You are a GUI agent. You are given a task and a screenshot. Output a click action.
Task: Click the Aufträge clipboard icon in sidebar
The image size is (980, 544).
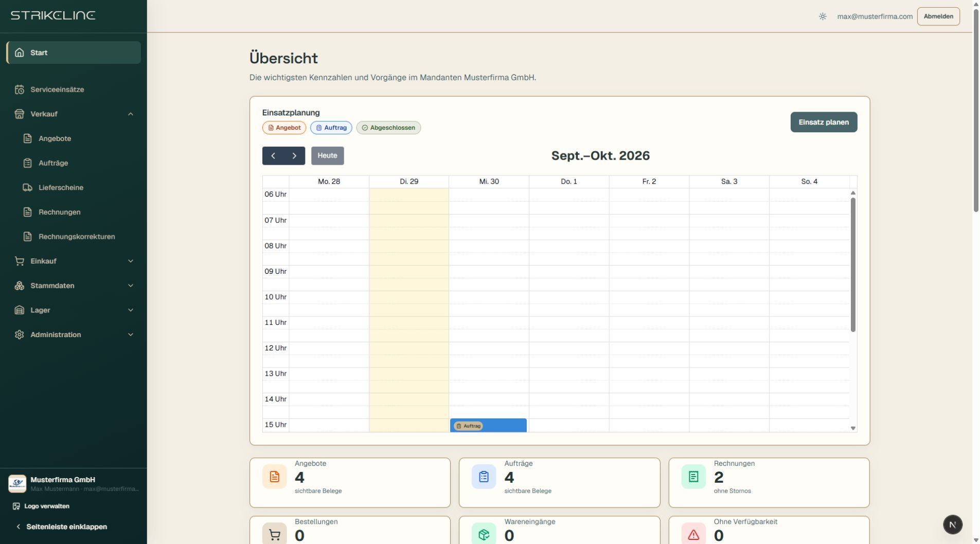pyautogui.click(x=28, y=163)
